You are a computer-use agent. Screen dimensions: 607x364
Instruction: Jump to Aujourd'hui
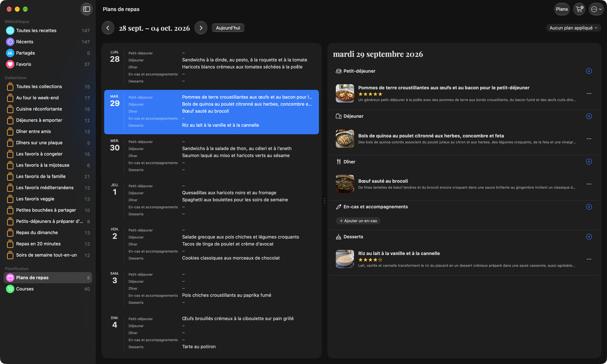point(228,28)
